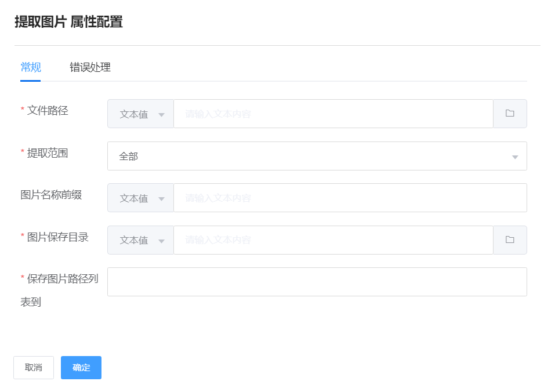
Task: Click the 提取范围 field label
Action: pos(48,153)
